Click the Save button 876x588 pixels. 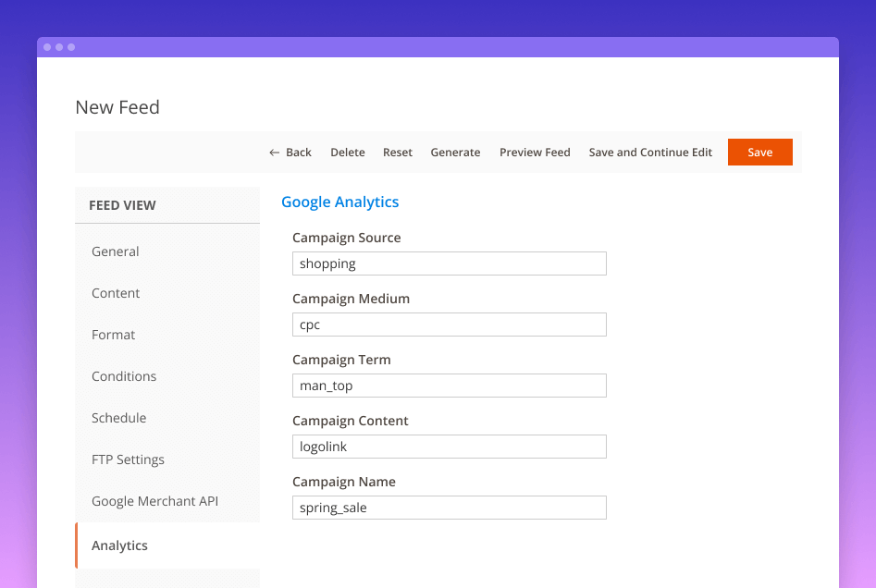coord(759,152)
